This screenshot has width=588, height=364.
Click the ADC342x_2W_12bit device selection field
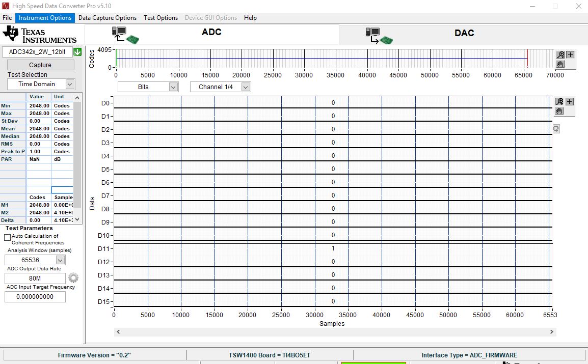tap(37, 52)
